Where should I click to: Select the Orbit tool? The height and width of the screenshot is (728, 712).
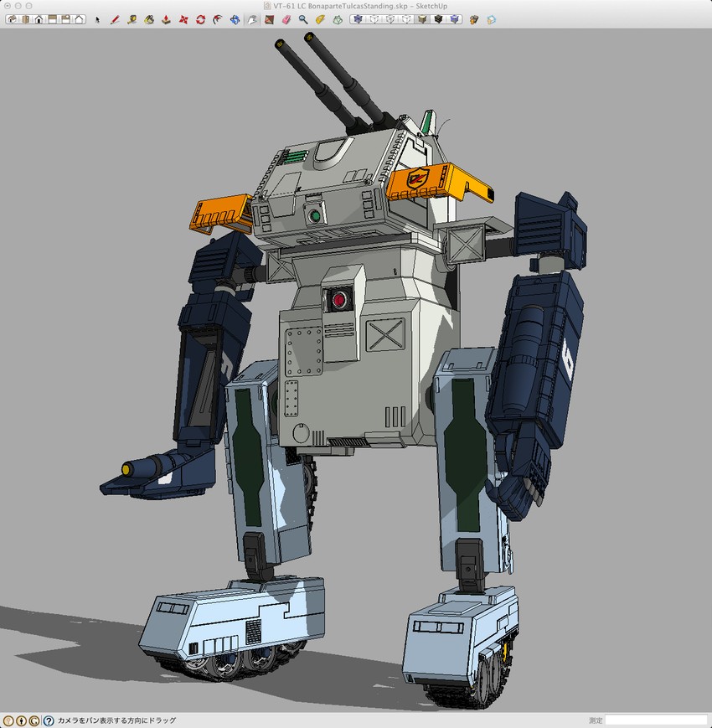click(235, 19)
